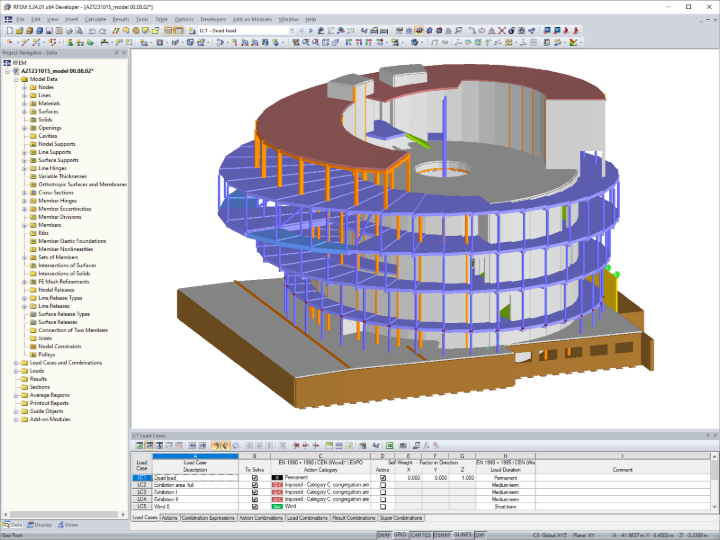Click the red delete row icon in table toolbar
720x540 pixels.
(x=296, y=445)
